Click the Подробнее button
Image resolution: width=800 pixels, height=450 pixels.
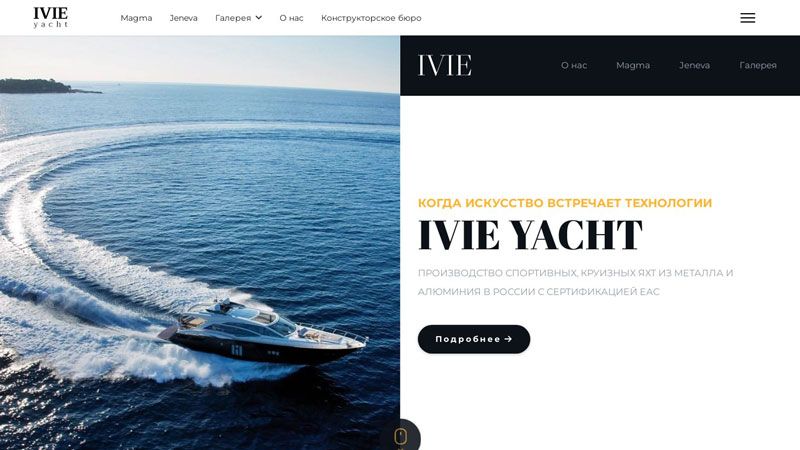pyautogui.click(x=474, y=339)
